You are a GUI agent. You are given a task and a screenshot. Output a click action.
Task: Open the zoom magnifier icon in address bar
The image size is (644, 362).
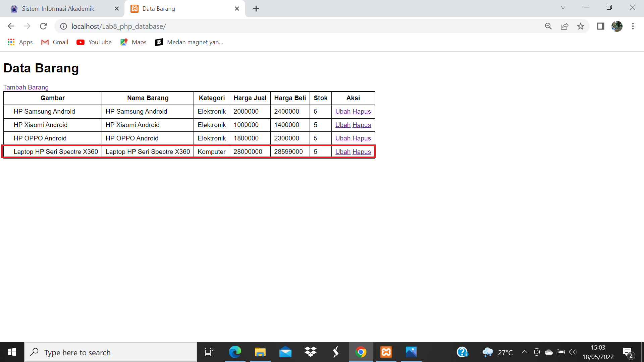click(548, 26)
